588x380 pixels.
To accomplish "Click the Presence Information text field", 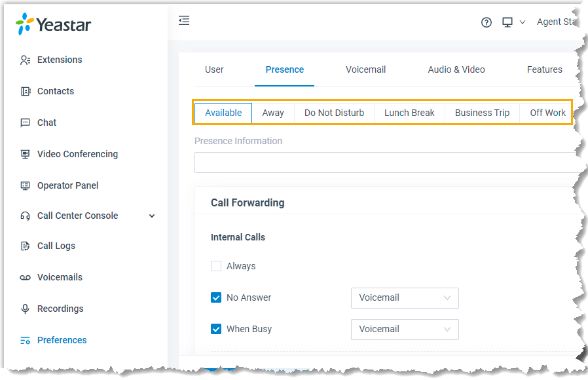I will pyautogui.click(x=388, y=162).
